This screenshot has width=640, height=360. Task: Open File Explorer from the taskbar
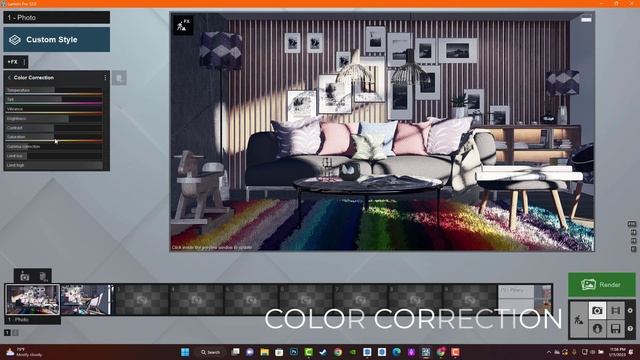pyautogui.click(x=264, y=352)
